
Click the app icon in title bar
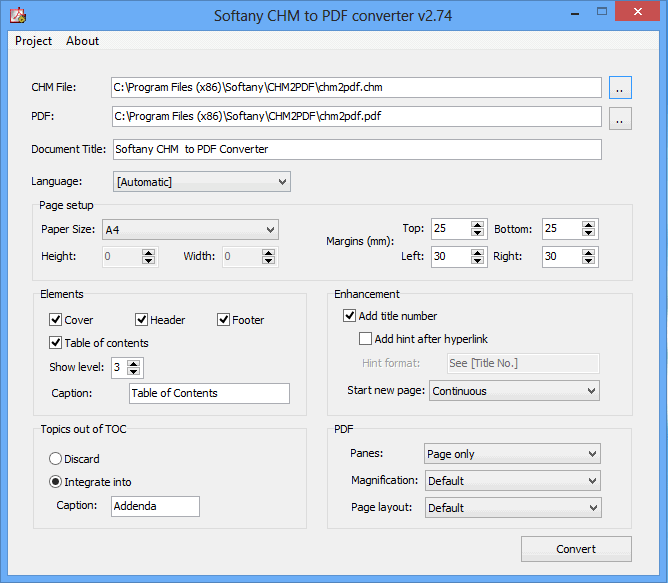[16, 16]
